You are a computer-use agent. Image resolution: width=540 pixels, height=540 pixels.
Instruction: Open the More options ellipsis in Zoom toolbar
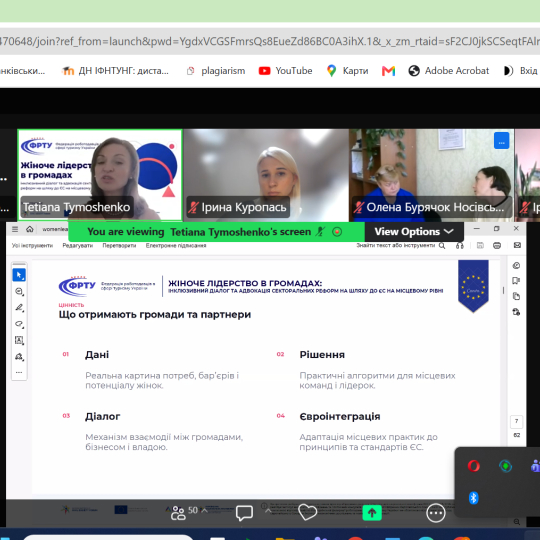(x=436, y=513)
